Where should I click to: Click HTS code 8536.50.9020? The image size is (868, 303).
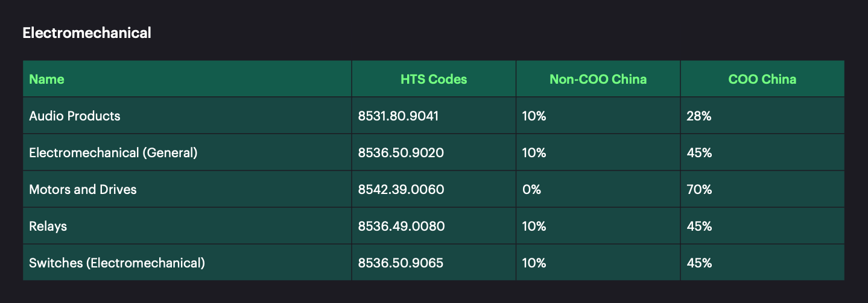coord(401,152)
